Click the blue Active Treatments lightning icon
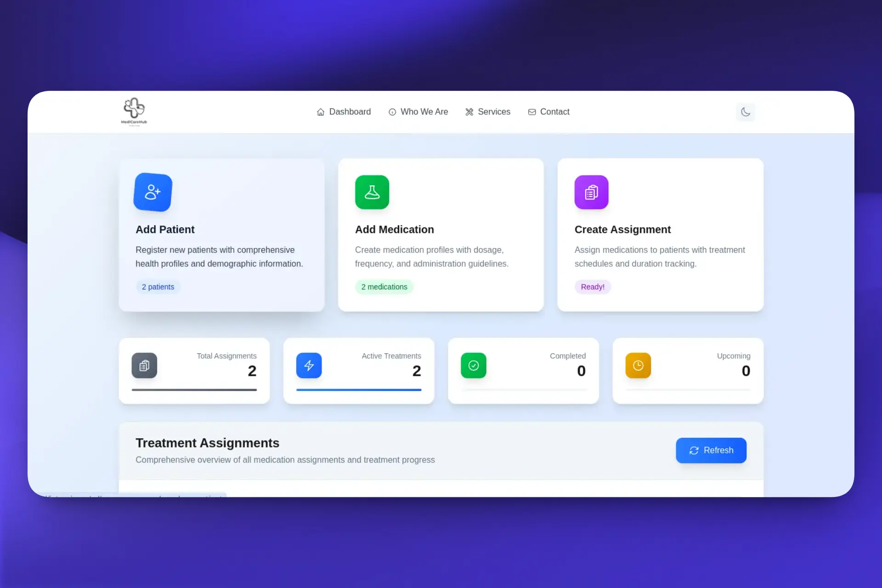Screen dimensions: 882x588 coord(309,365)
